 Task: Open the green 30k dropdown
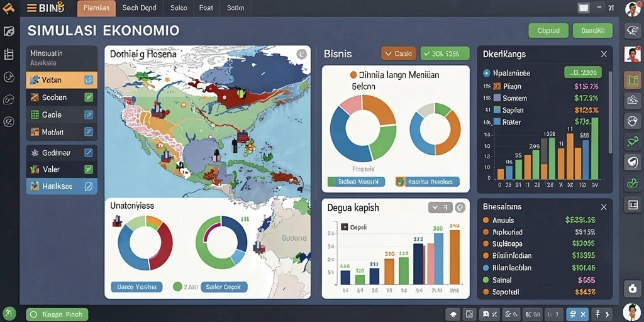(445, 54)
